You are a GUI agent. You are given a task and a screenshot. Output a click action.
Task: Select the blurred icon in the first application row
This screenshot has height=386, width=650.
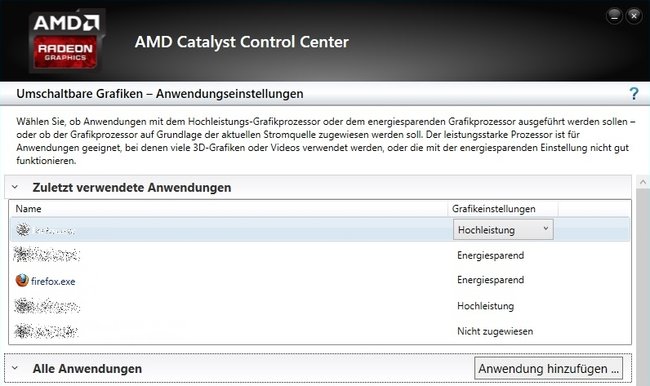[x=23, y=229]
